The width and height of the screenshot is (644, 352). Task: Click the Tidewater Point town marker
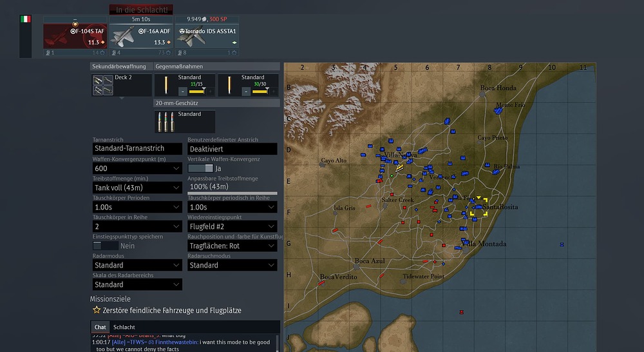pos(403,282)
